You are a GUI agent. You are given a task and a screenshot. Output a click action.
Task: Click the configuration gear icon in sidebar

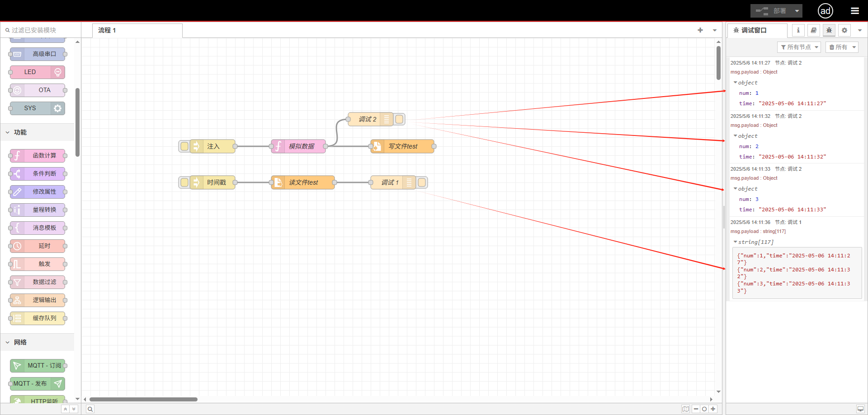(x=844, y=30)
